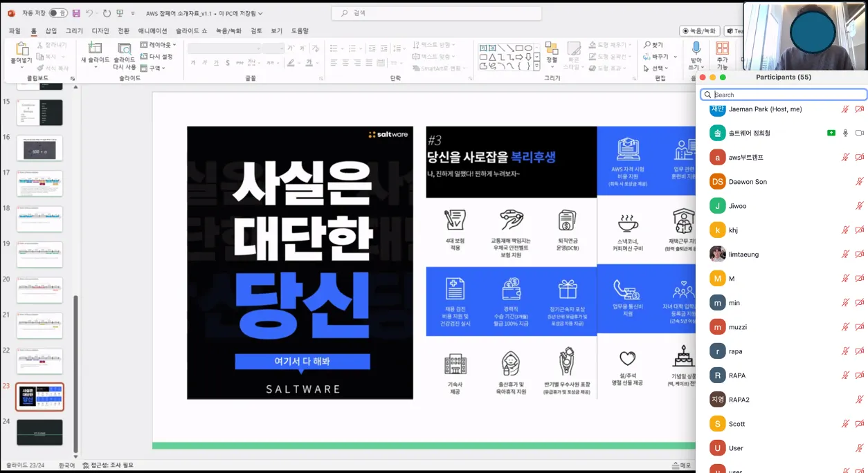Image resolution: width=868 pixels, height=473 pixels.
Task: Click the New Slide (새 슬라이드) icon
Action: 95,49
